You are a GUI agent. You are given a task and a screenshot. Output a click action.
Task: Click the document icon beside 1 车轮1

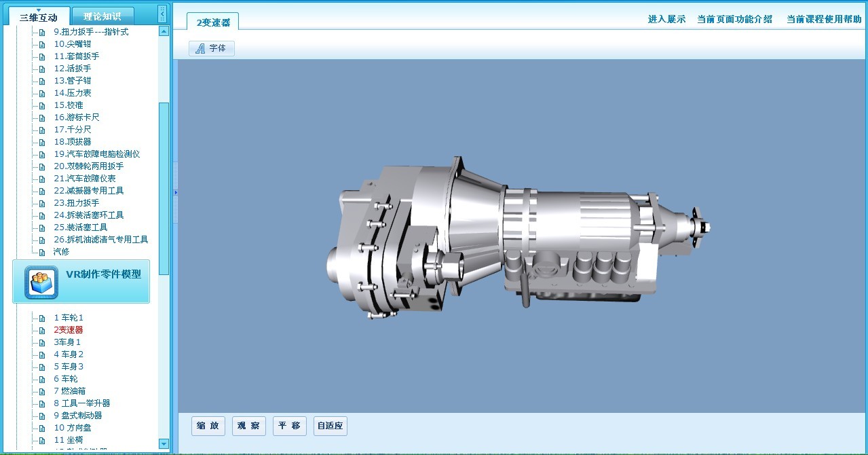tap(41, 318)
